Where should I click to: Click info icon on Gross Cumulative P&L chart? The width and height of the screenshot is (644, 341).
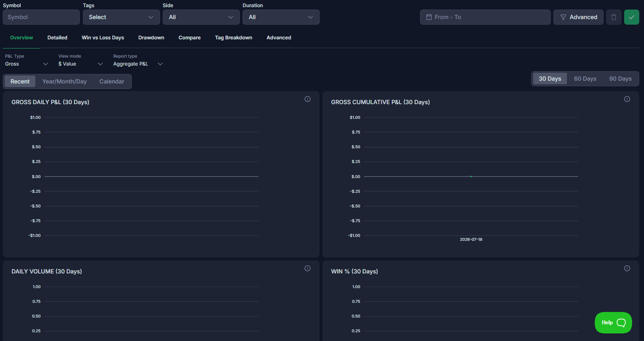(627, 99)
